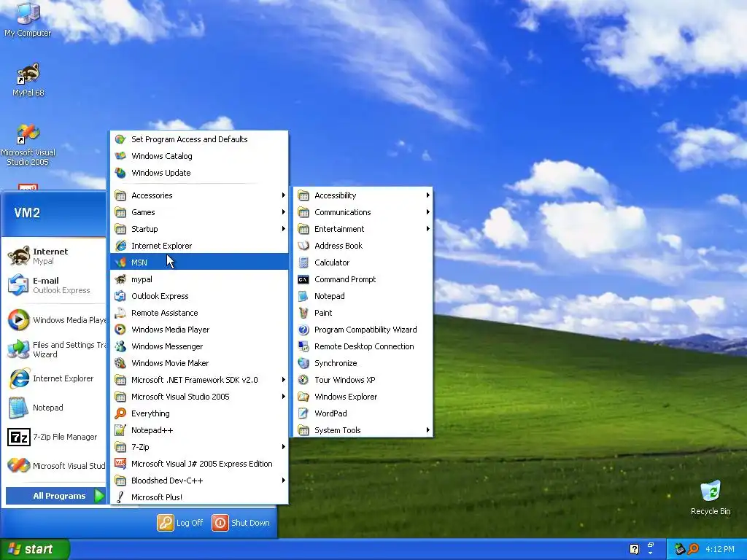This screenshot has height=560, width=747.
Task: Click the Set Program Access and Defaults icon
Action: coord(120,139)
